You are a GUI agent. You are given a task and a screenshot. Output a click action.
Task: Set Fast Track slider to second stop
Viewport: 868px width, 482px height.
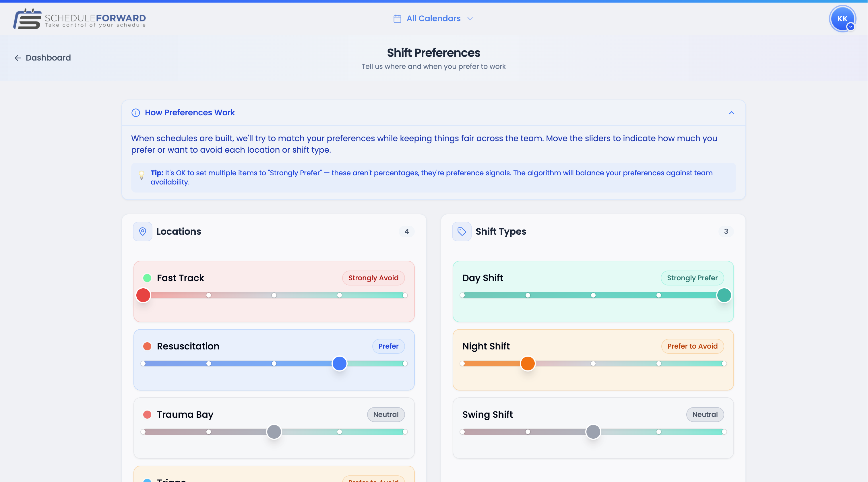(x=209, y=296)
